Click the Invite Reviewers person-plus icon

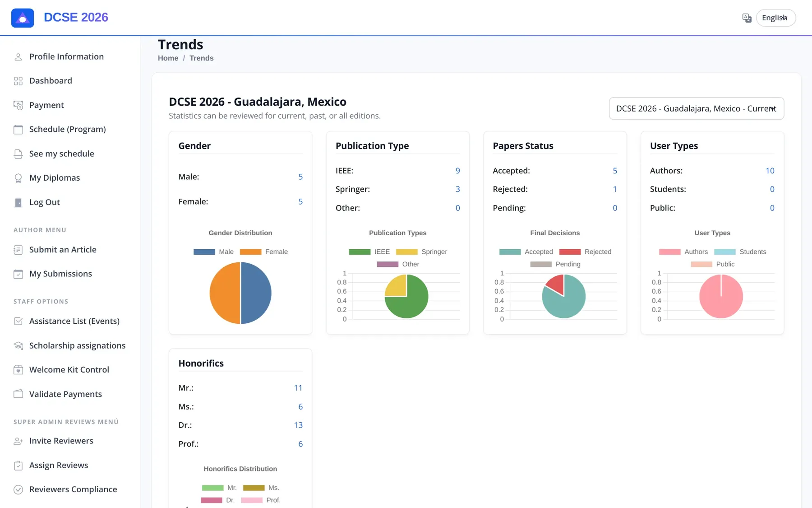point(18,441)
